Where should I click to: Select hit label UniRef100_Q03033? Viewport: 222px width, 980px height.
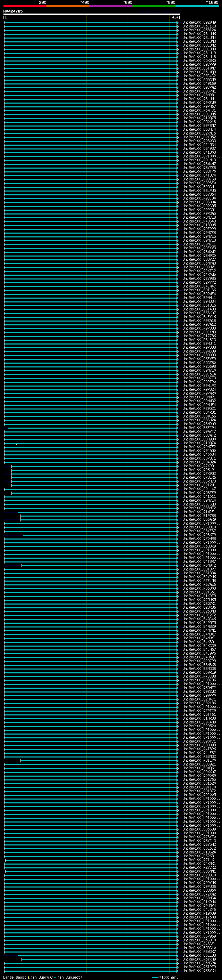tap(199, 141)
